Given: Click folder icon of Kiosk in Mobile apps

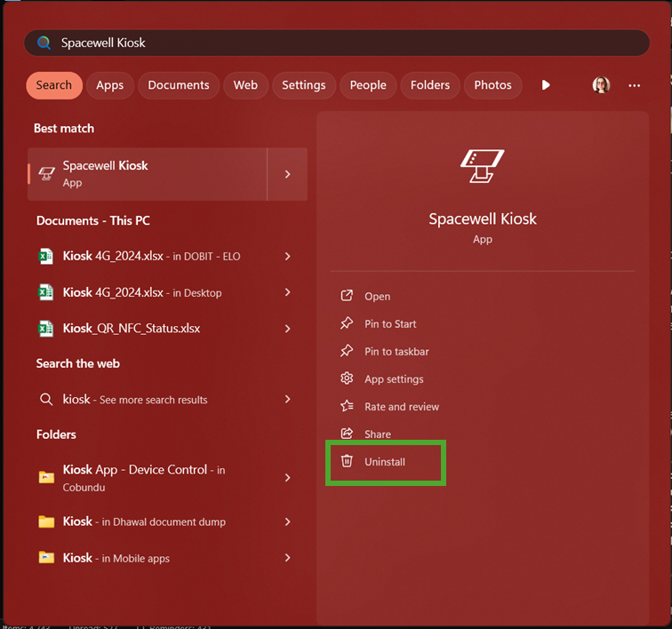Looking at the screenshot, I should [x=46, y=557].
